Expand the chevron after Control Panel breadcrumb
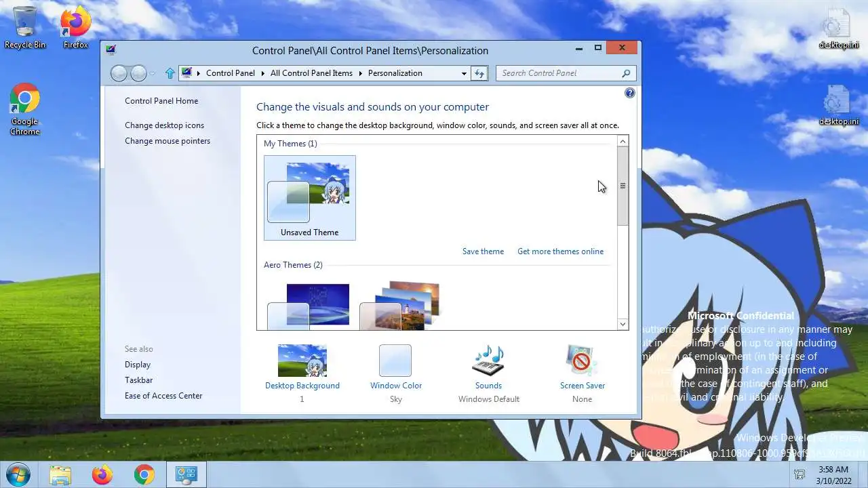Screen dimensions: 868x488 click(x=262, y=73)
